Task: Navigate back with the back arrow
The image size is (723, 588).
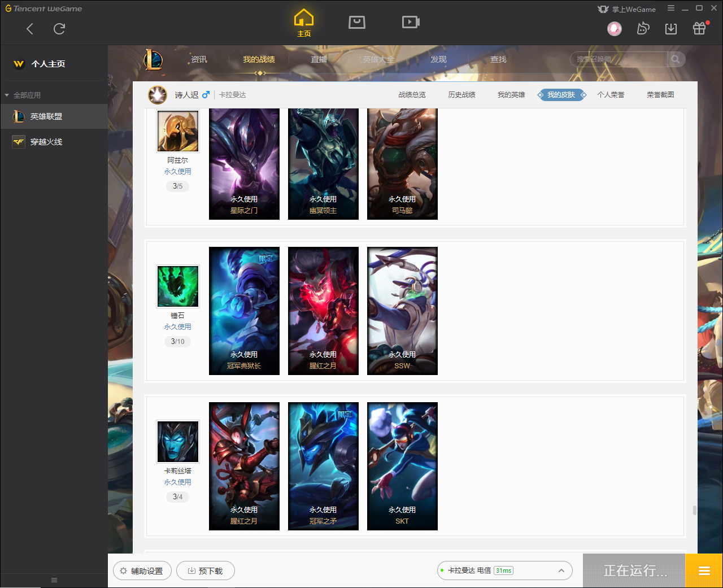Action: (x=30, y=29)
